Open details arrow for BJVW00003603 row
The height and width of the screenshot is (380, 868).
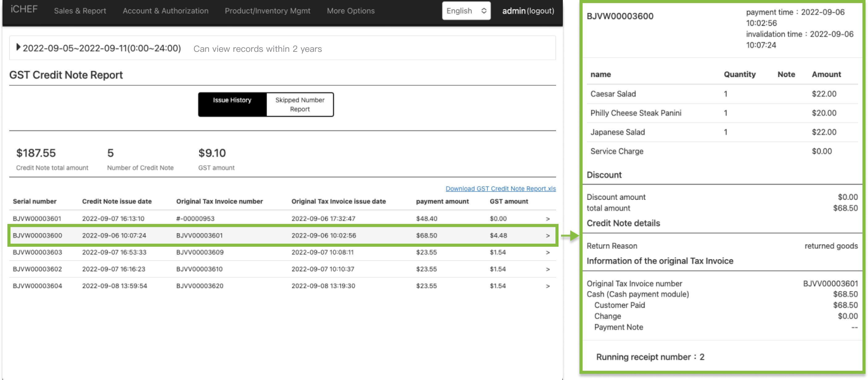coord(547,253)
